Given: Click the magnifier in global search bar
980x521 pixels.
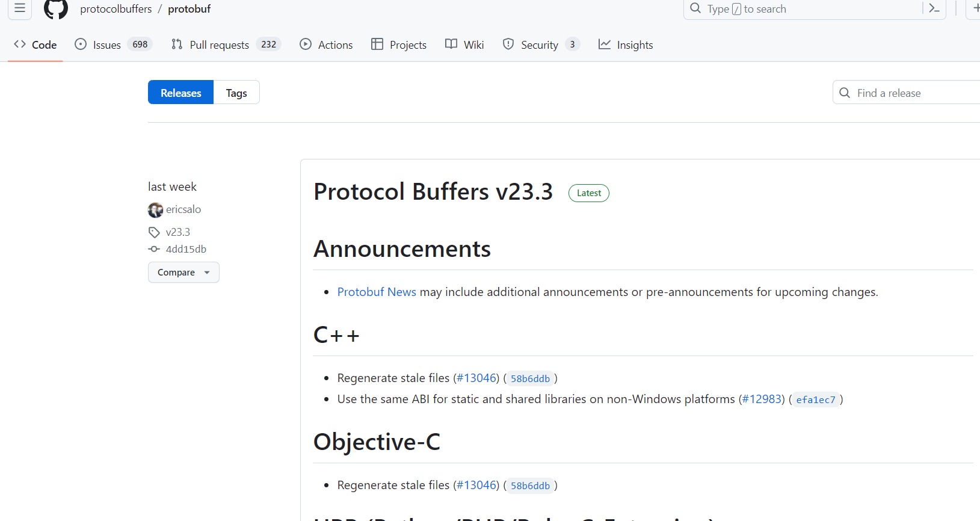Looking at the screenshot, I should click(x=695, y=8).
